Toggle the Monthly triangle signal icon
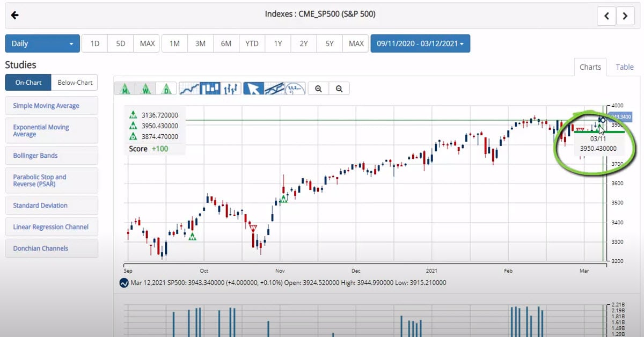644x337 pixels. (x=125, y=89)
